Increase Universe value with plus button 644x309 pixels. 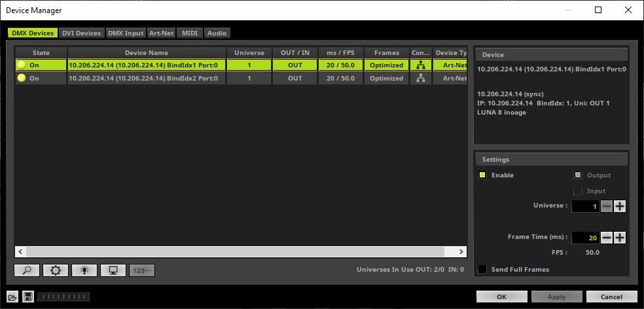pyautogui.click(x=620, y=206)
